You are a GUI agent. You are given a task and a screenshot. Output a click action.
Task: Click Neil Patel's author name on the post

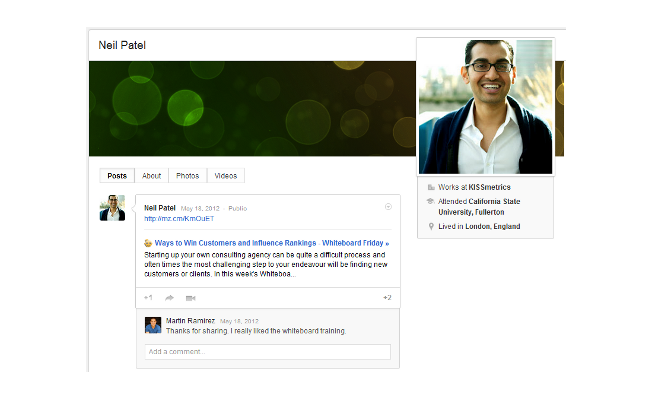pos(160,208)
